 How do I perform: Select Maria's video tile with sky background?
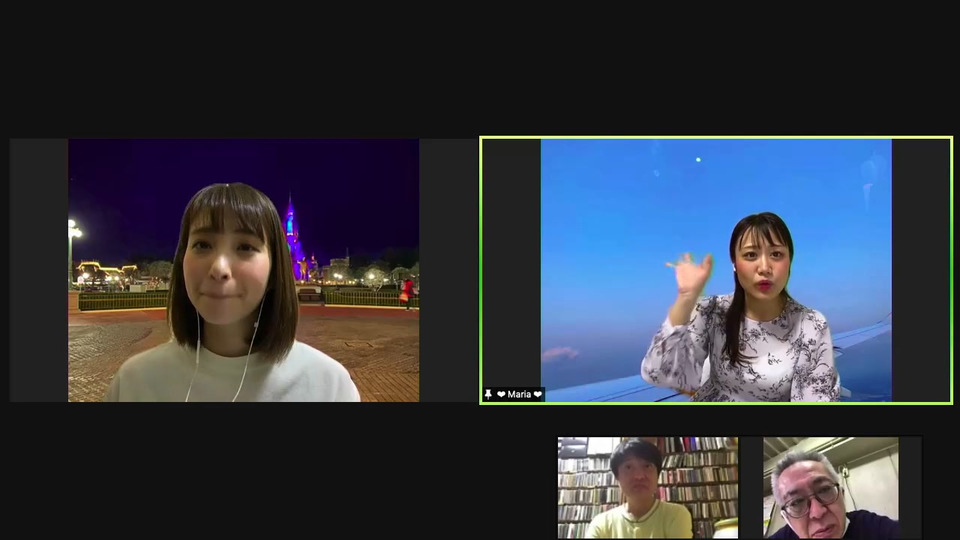pyautogui.click(x=716, y=270)
